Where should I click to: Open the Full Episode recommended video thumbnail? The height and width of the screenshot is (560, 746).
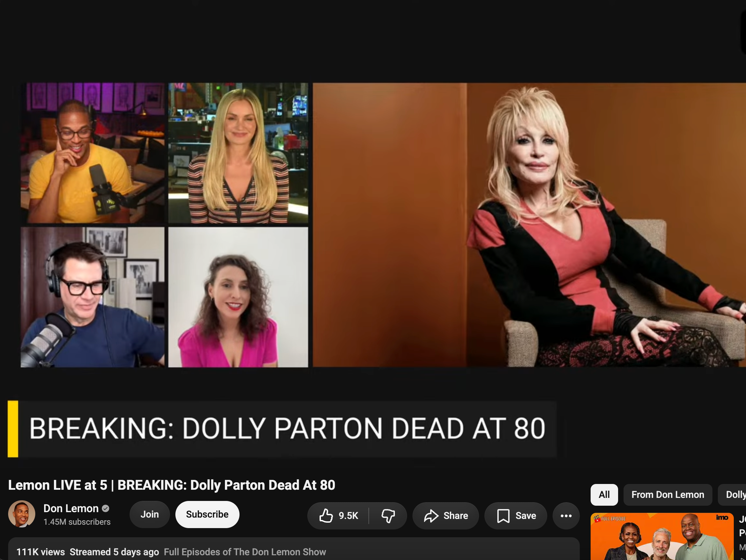tap(662, 537)
